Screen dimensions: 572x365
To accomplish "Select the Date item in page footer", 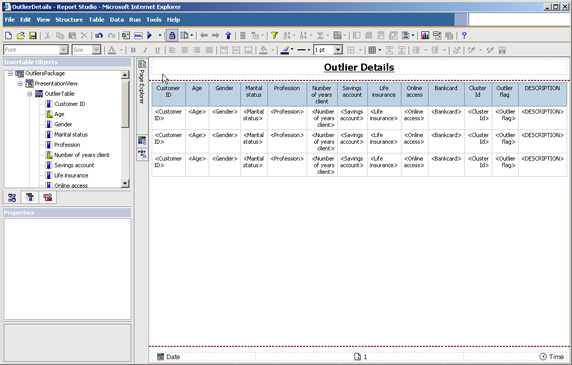I will (169, 357).
